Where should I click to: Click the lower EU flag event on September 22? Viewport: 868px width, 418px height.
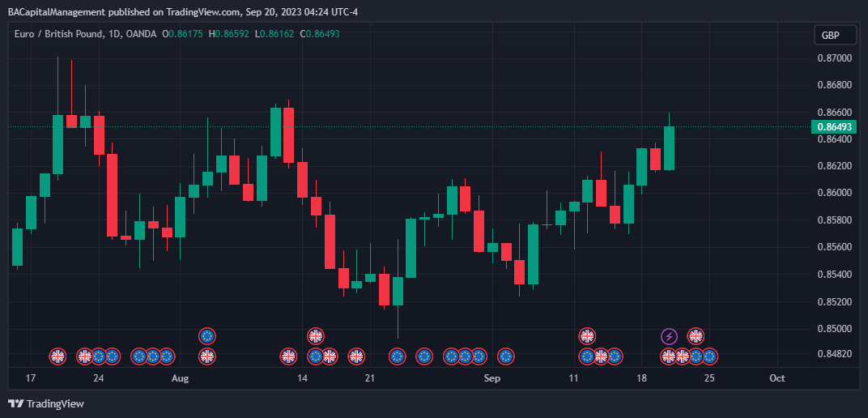coord(696,356)
